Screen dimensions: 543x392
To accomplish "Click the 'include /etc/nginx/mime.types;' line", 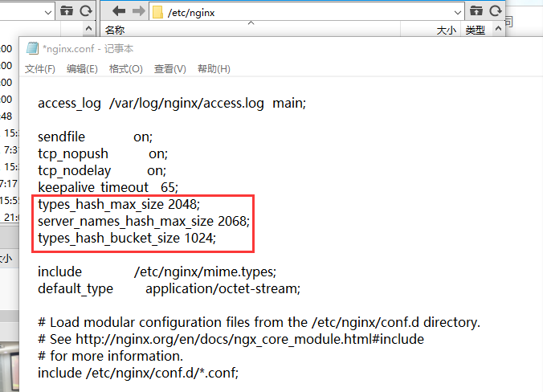I will click(x=157, y=272).
